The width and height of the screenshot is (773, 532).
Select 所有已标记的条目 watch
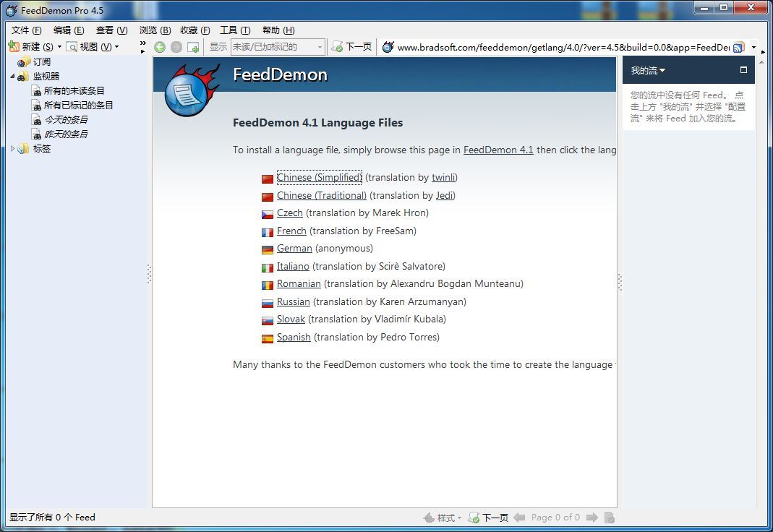click(x=78, y=105)
